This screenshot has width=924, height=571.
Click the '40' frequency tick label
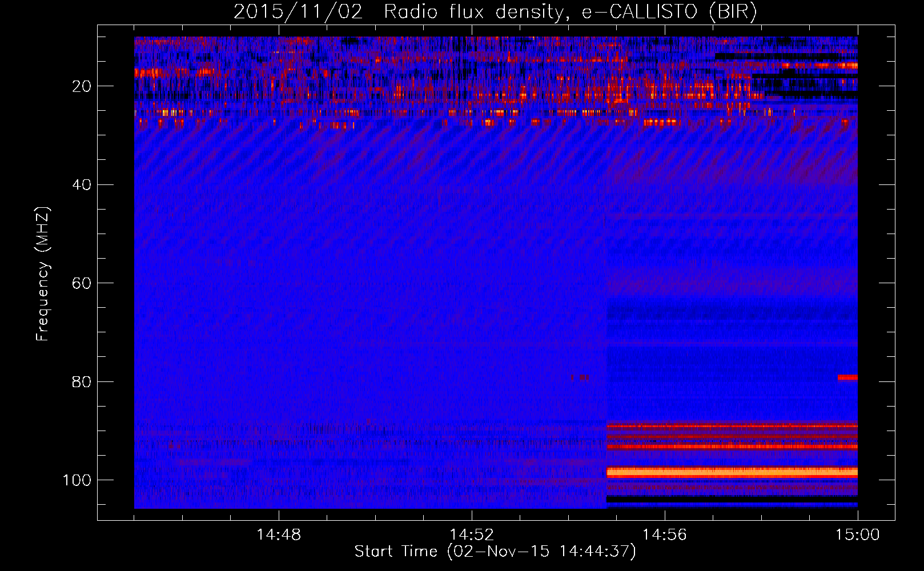pyautogui.click(x=82, y=185)
